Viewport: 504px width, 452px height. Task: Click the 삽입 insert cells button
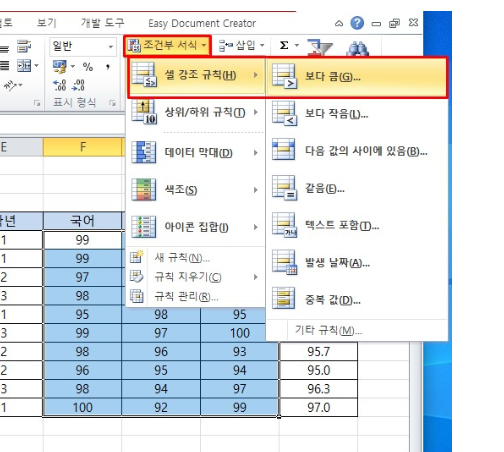point(237,45)
